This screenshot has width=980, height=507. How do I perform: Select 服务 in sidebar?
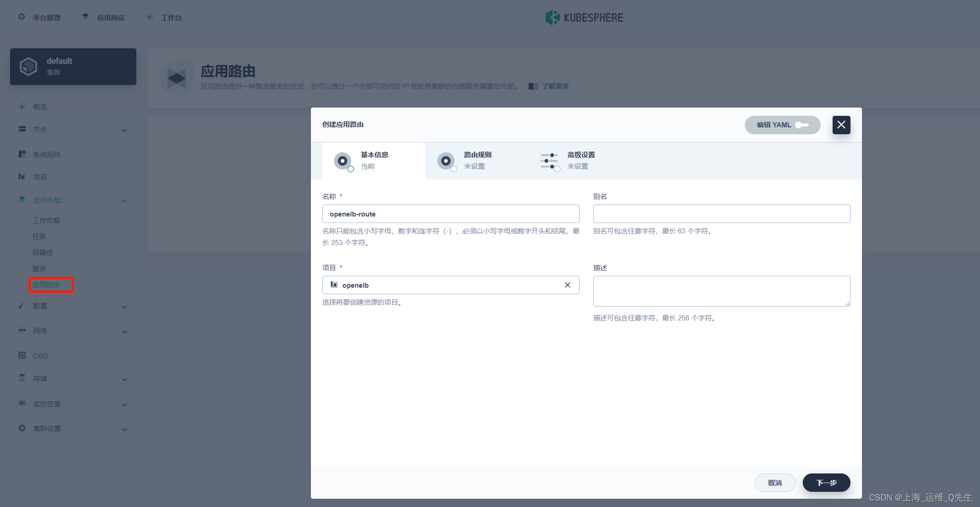[x=39, y=269]
